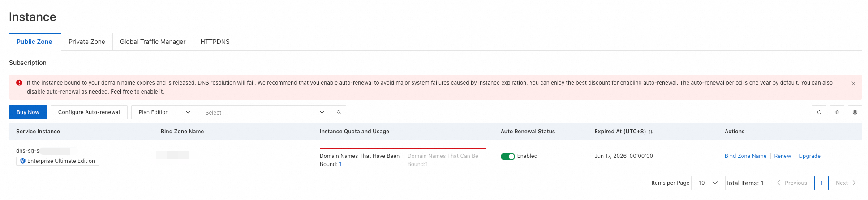Screen dimensions: 868x200
Task: Click the Buy Now button
Action: point(28,112)
